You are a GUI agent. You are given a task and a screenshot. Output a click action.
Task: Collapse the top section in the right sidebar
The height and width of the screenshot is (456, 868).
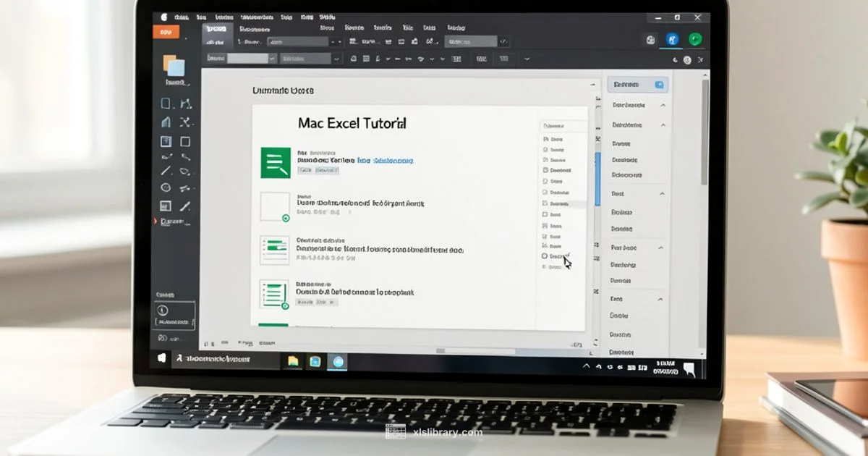click(x=663, y=105)
